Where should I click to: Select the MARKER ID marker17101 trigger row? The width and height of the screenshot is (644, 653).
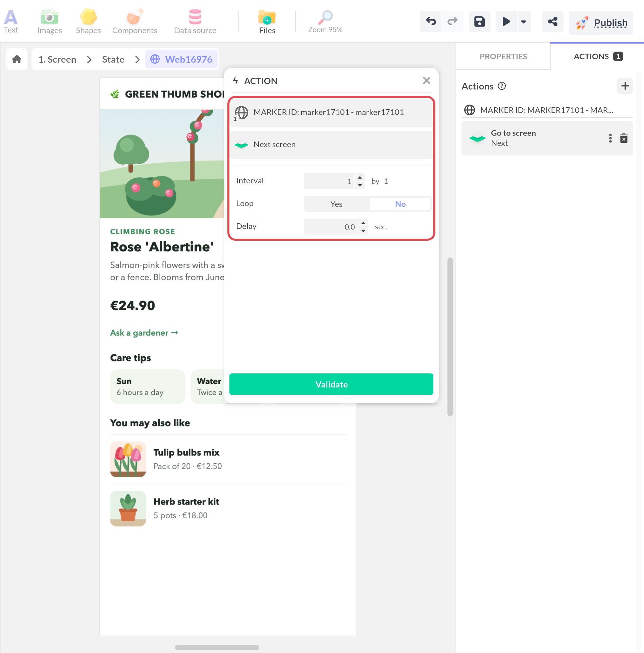coord(331,112)
